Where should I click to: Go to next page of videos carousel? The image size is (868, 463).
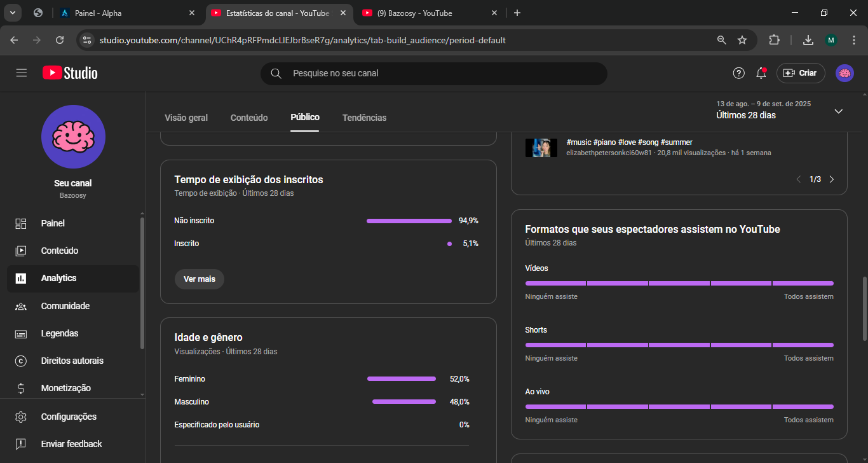click(x=832, y=179)
